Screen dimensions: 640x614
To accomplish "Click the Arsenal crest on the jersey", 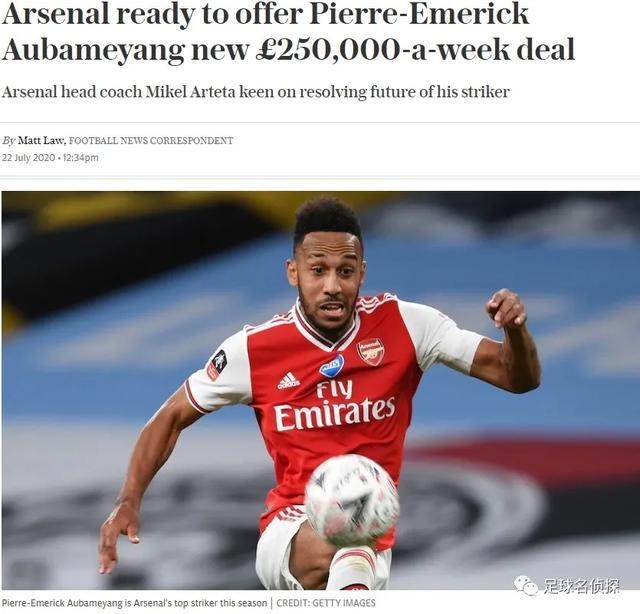I will (371, 351).
